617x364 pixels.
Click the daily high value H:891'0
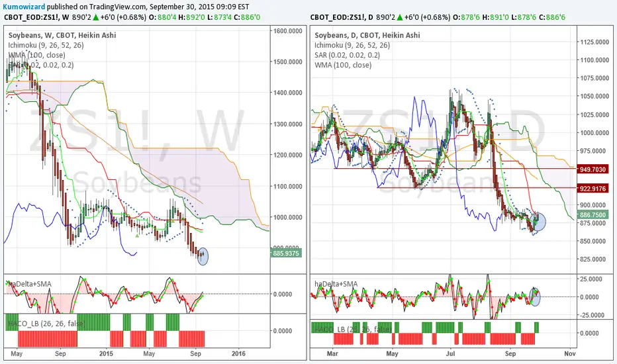click(x=495, y=17)
